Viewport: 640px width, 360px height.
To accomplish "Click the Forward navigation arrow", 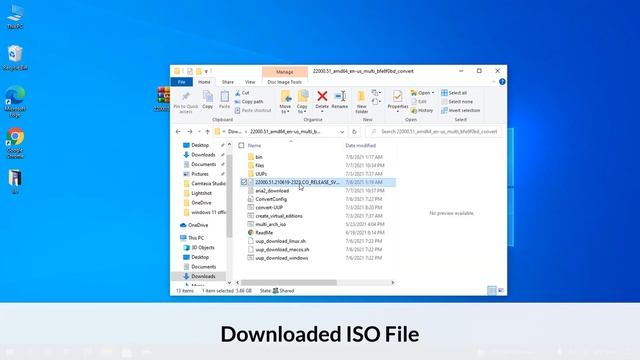I will [x=190, y=131].
